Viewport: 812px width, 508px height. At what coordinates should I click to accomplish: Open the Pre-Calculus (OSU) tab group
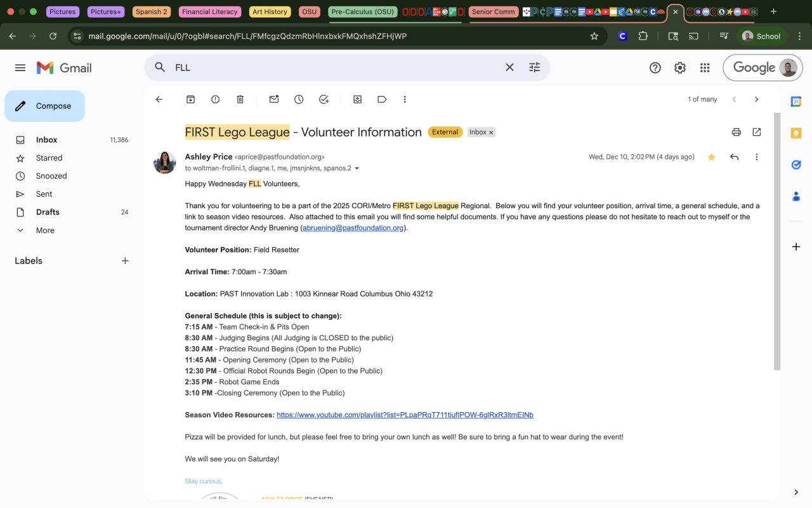pyautogui.click(x=363, y=11)
